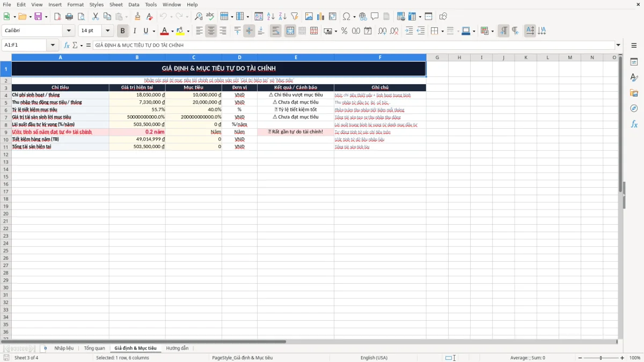
Task: Open the Format menu
Action: tap(75, 4)
